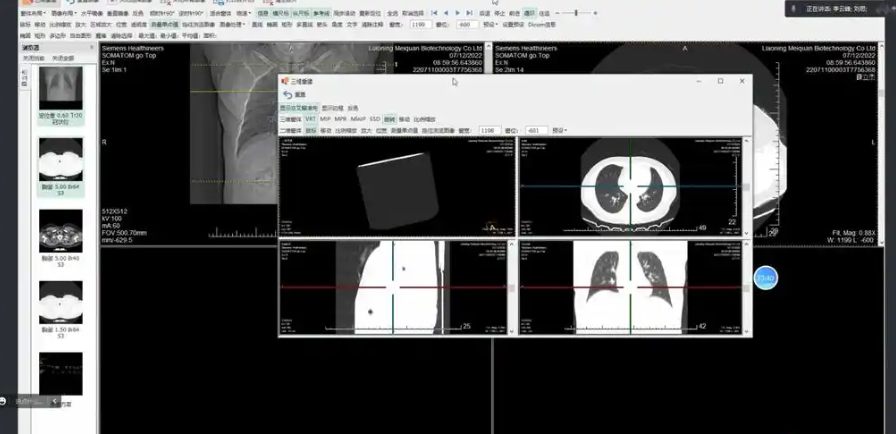896x434 pixels.
Task: Select the 角度 angle measurement tool
Action: coord(337,25)
